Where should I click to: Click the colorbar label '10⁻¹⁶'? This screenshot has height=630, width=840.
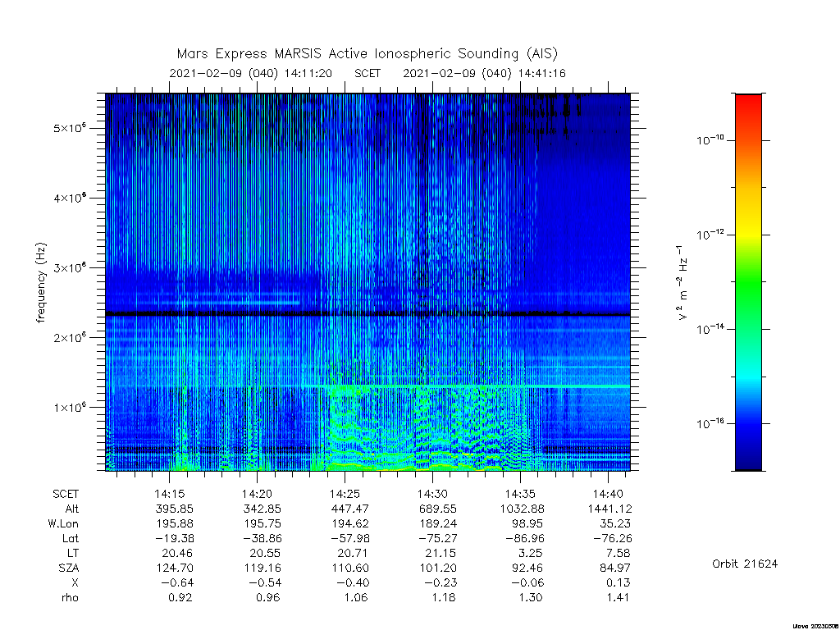710,423
